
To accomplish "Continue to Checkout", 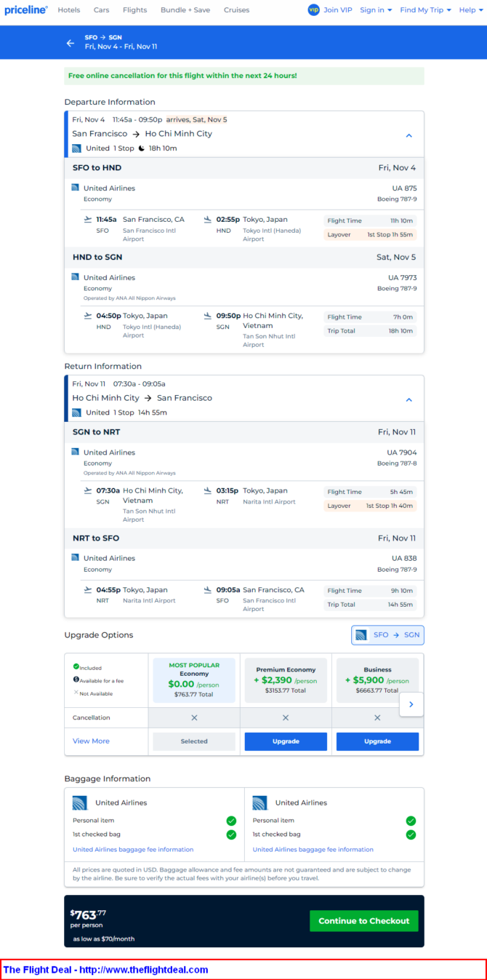I will (364, 921).
